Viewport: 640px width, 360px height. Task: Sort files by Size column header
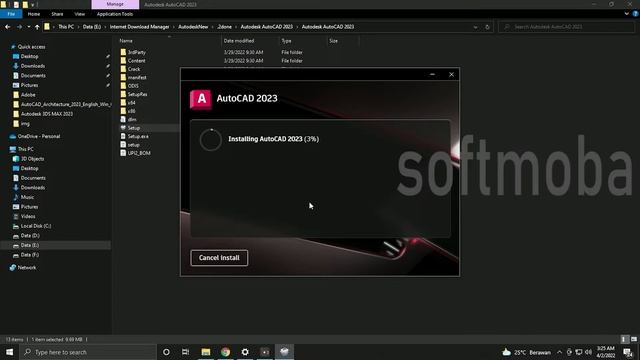[x=333, y=41]
